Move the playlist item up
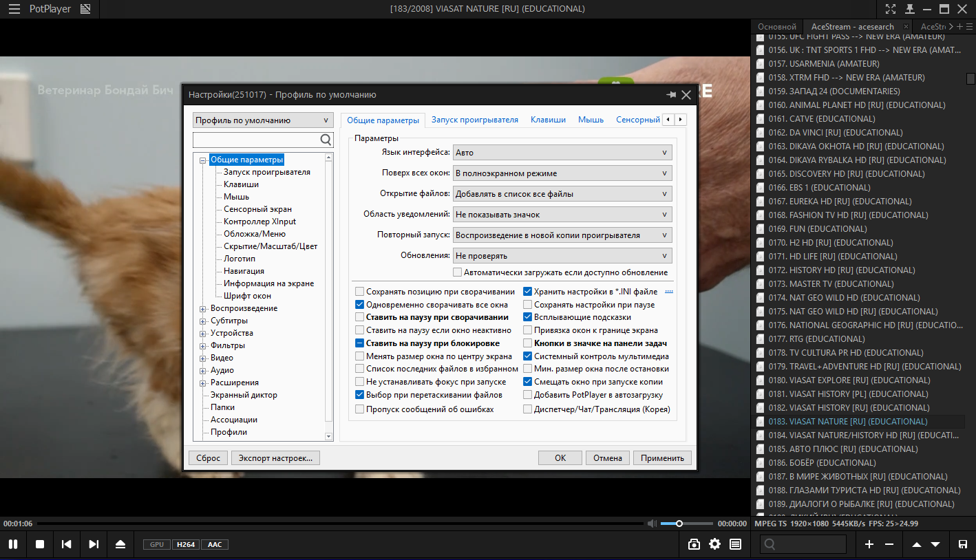 (917, 544)
